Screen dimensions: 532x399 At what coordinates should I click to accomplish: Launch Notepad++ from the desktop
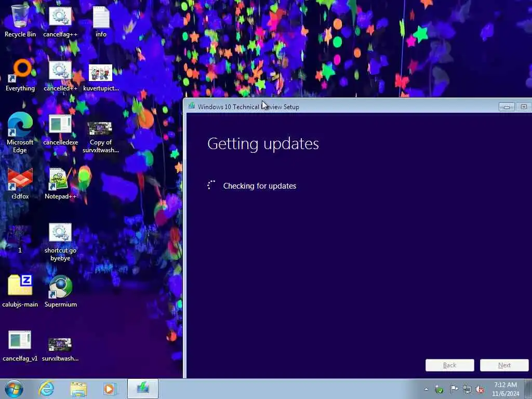60,183
